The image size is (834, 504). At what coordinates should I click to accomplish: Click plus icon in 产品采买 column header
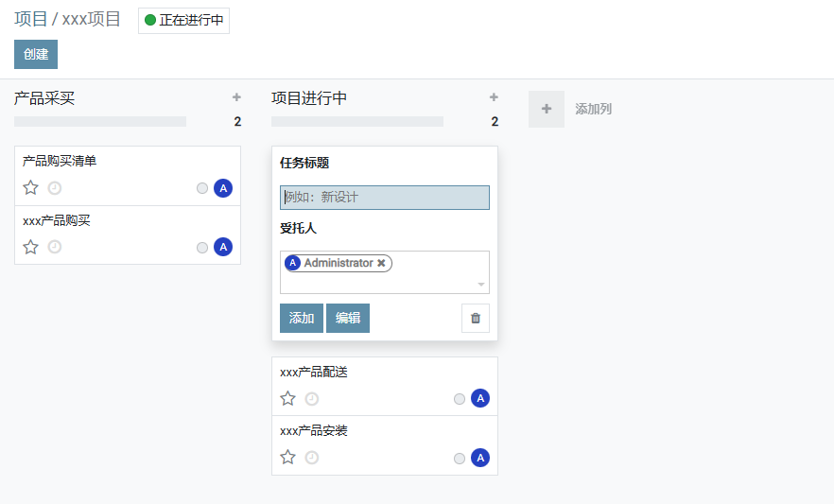coord(236,97)
